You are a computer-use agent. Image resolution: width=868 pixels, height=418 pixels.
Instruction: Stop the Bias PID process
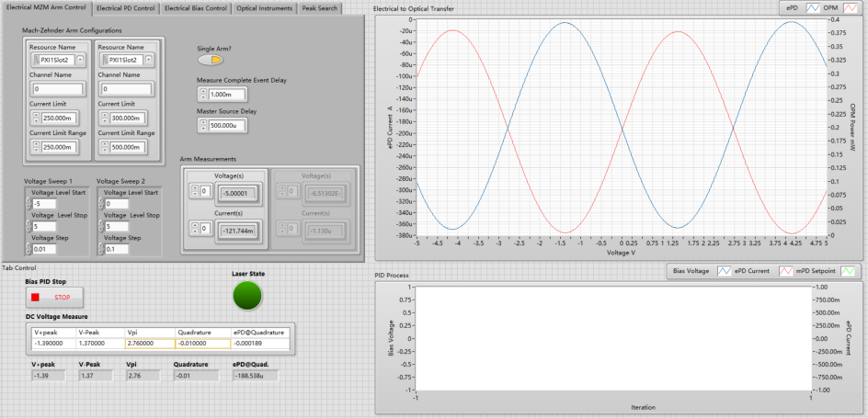(55, 298)
